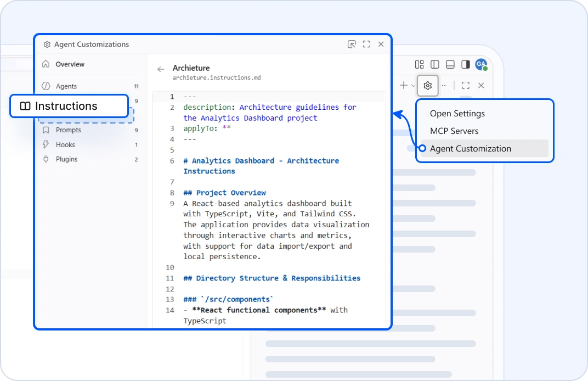Image resolution: width=588 pixels, height=381 pixels.
Task: Click the Plugins plug icon
Action: (x=46, y=159)
